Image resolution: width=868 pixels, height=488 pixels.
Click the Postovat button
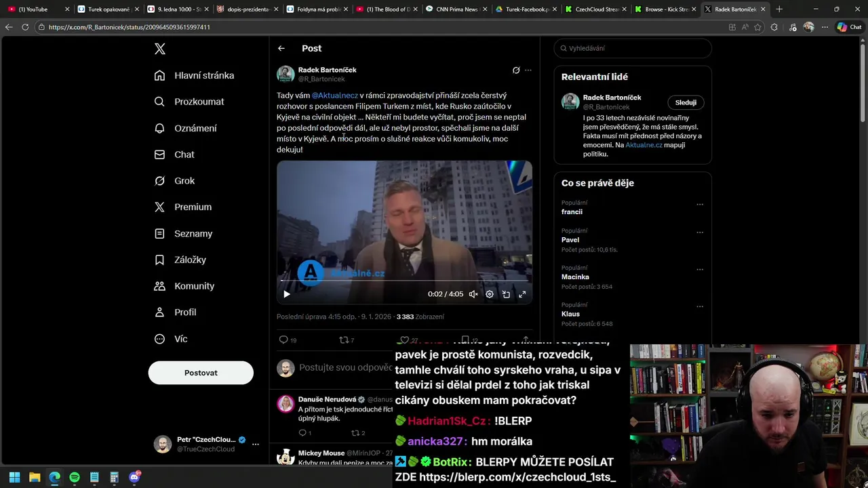(201, 373)
